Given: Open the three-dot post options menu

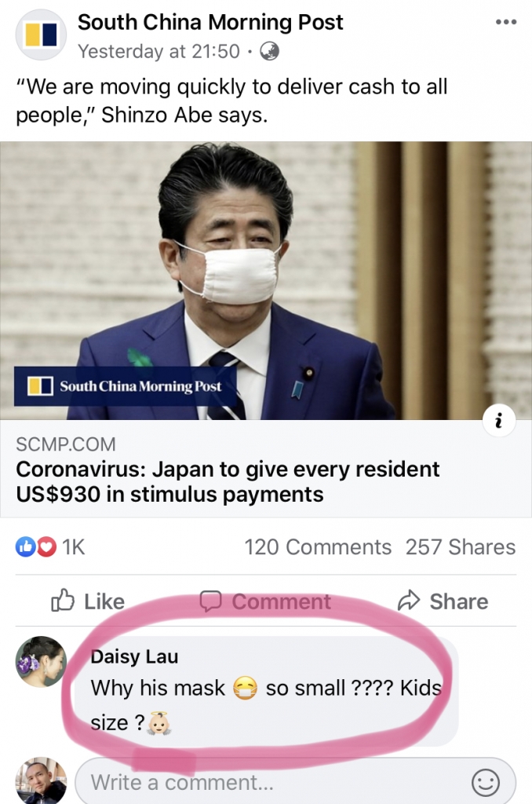Looking at the screenshot, I should (x=505, y=22).
